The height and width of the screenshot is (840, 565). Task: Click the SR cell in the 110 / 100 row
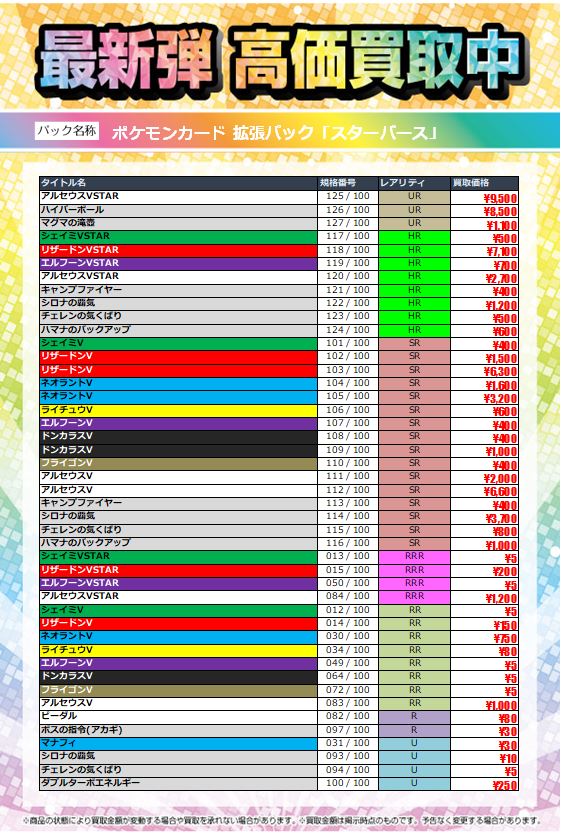(415, 463)
